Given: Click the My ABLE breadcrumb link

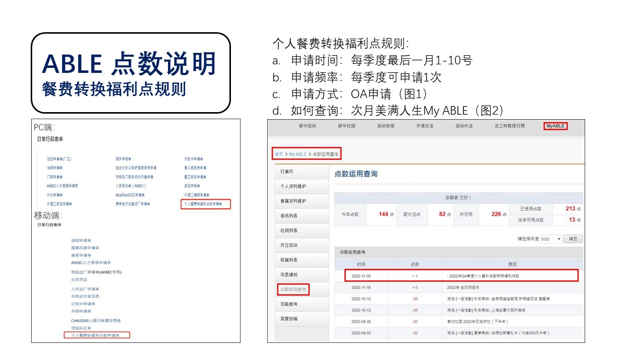Looking at the screenshot, I should (297, 154).
